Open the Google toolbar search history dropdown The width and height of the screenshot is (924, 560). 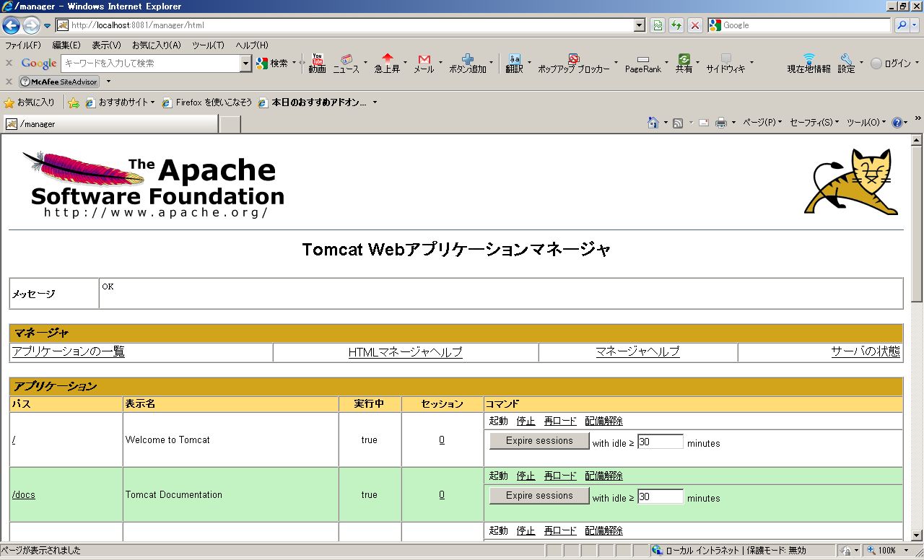(245, 64)
